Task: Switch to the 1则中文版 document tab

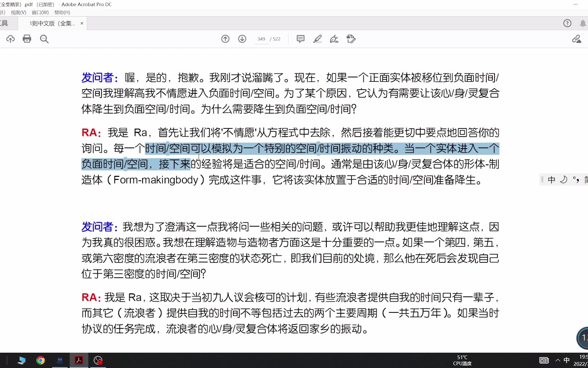Action: [52, 23]
